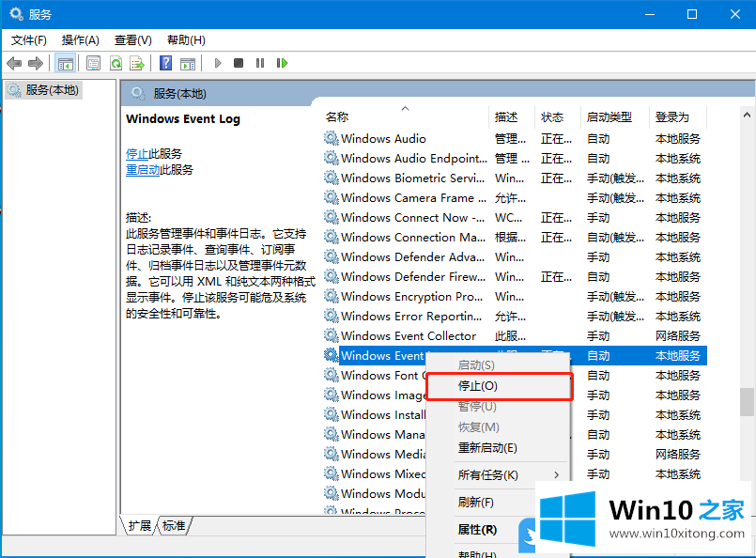Click the Restart service toolbar icon
Image resolution: width=756 pixels, height=558 pixels.
[x=282, y=63]
